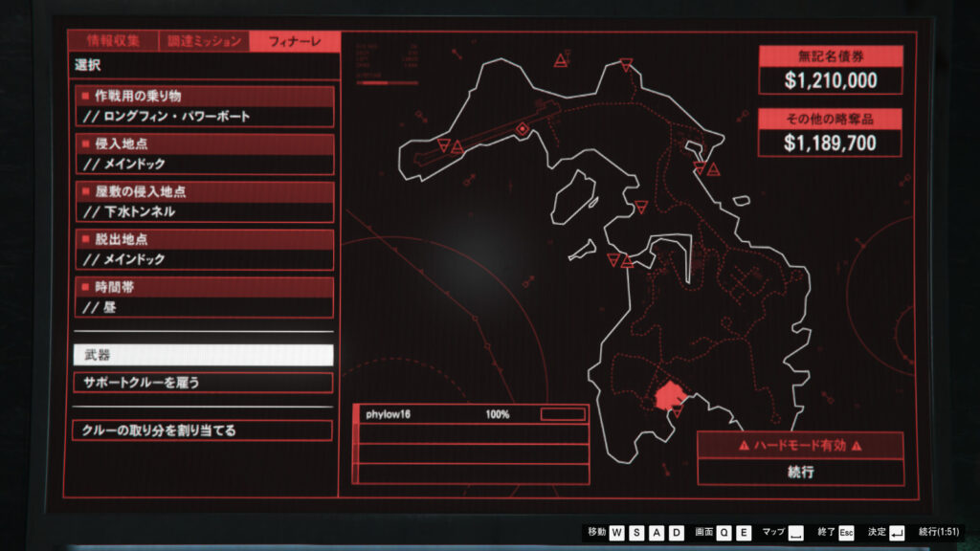Viewport: 980px width, 551px height.
Task: Click その他の略奪品 value $1,189,700
Action: (x=830, y=143)
